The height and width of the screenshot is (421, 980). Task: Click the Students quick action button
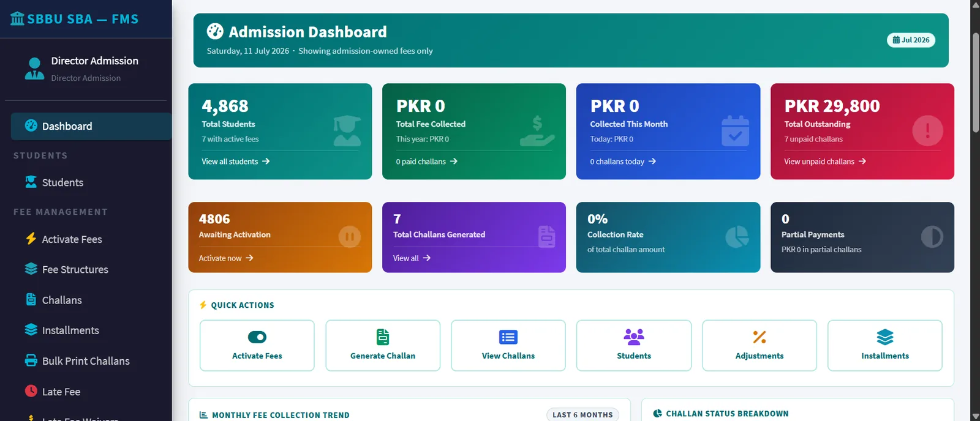634,346
